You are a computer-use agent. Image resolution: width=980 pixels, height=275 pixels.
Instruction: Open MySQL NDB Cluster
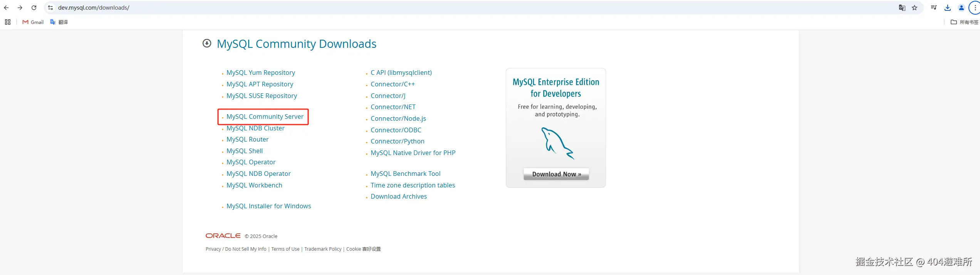[x=255, y=128]
